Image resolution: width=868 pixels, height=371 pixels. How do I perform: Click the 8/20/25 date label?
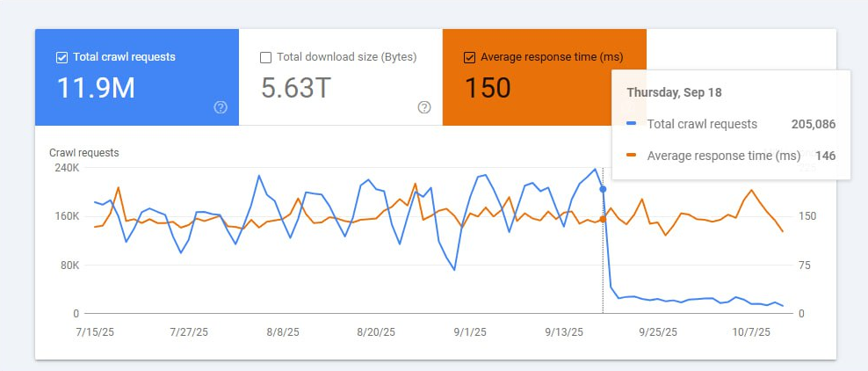(x=376, y=331)
